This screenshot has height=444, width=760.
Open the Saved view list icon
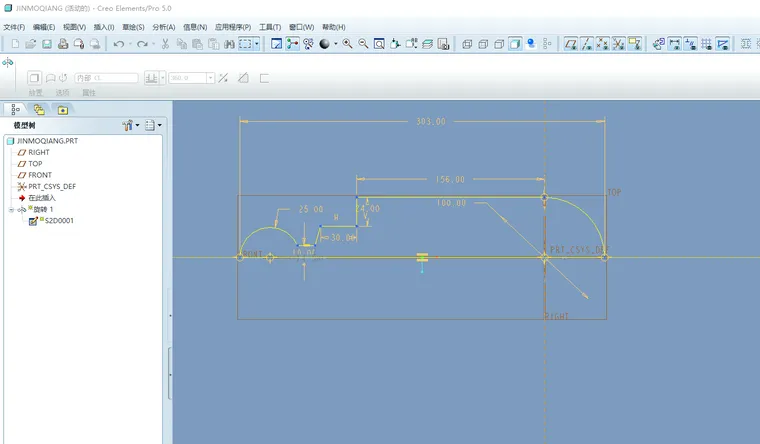point(412,44)
